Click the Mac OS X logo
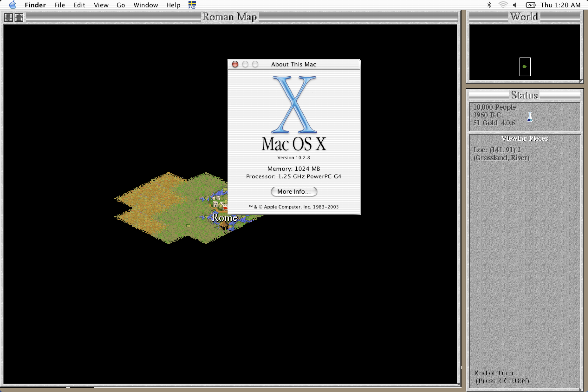 coord(294,105)
